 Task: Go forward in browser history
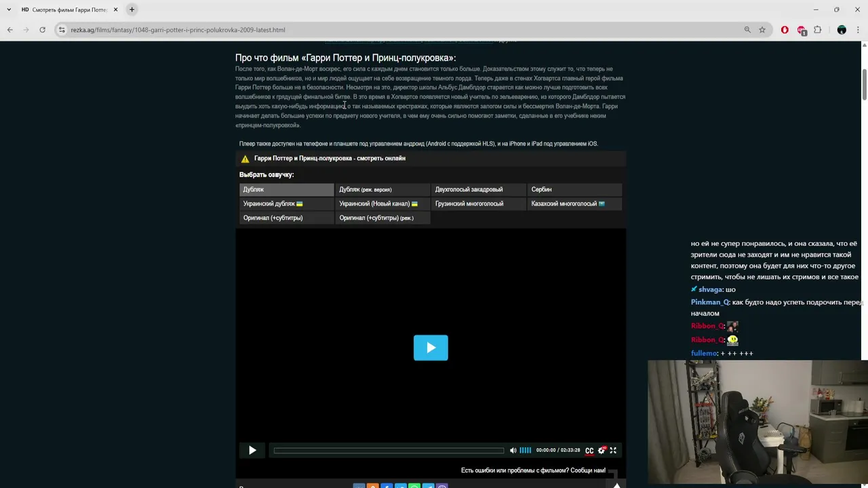point(26,30)
